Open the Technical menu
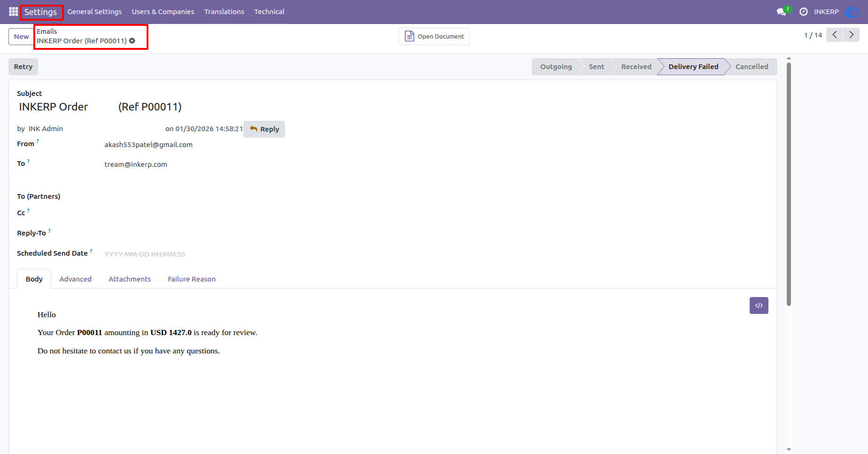 [x=269, y=12]
